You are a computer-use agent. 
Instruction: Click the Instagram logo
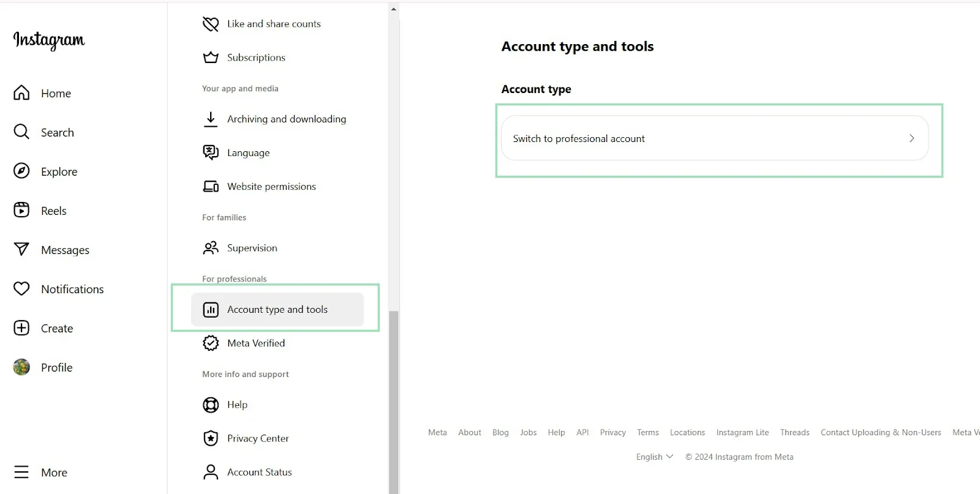[49, 40]
